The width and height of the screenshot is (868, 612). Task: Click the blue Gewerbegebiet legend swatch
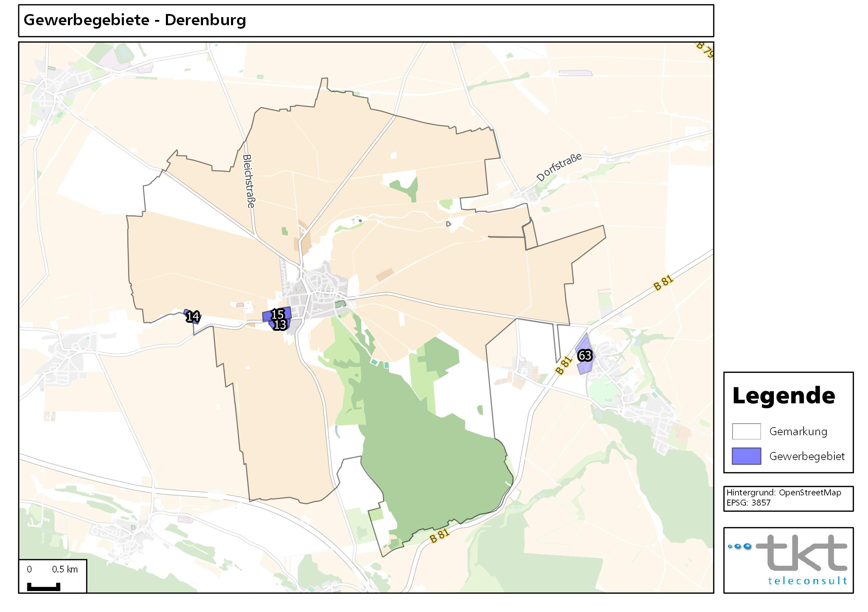746,456
